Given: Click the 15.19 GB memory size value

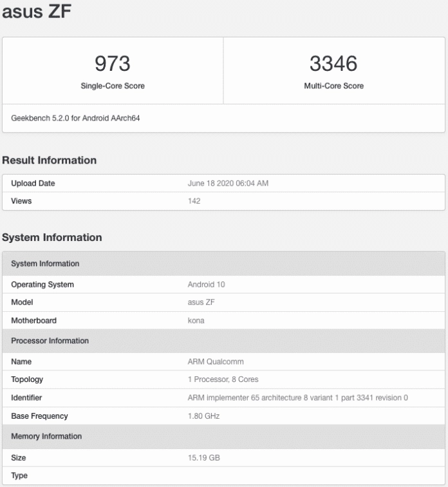Looking at the screenshot, I should coord(203,458).
